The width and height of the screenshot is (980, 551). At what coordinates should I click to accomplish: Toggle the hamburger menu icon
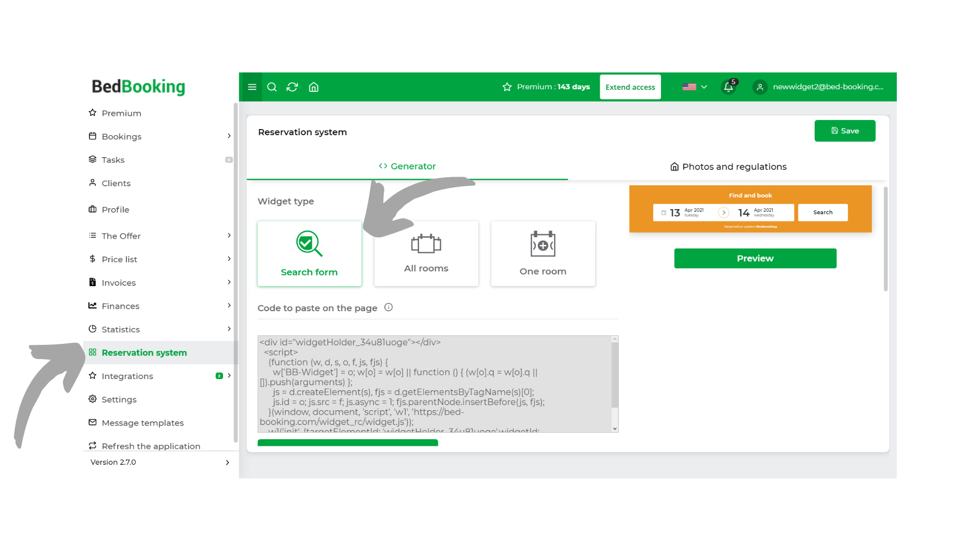coord(252,87)
